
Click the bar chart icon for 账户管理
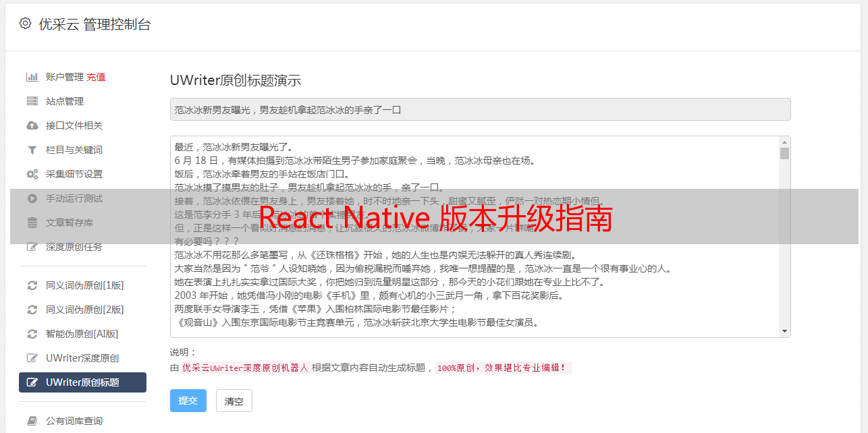pos(32,77)
